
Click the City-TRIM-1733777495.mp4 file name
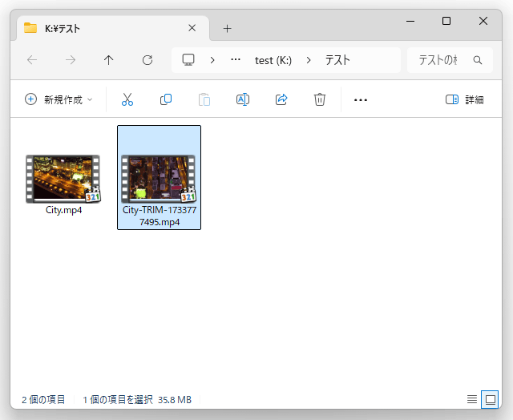[160, 216]
